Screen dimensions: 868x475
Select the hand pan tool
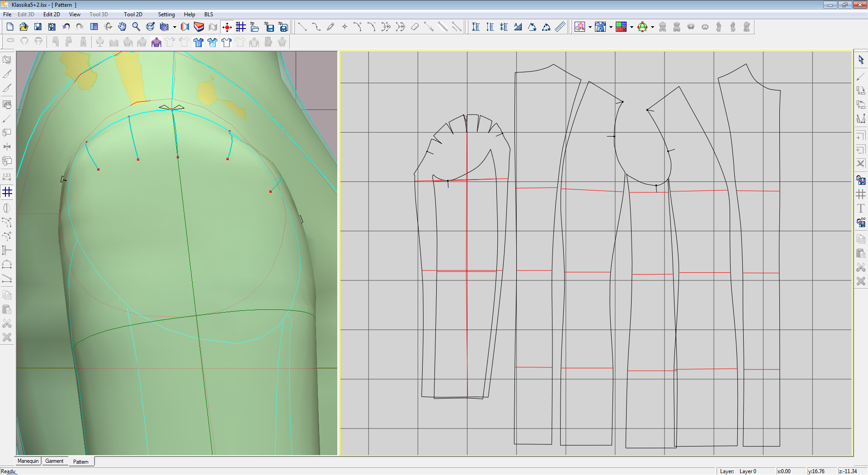coord(122,27)
